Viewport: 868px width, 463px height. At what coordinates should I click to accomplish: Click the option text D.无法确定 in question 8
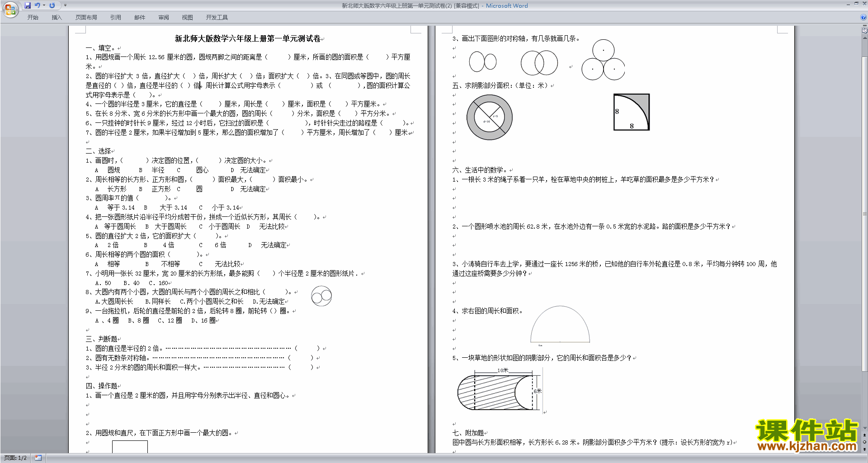[x=269, y=301]
